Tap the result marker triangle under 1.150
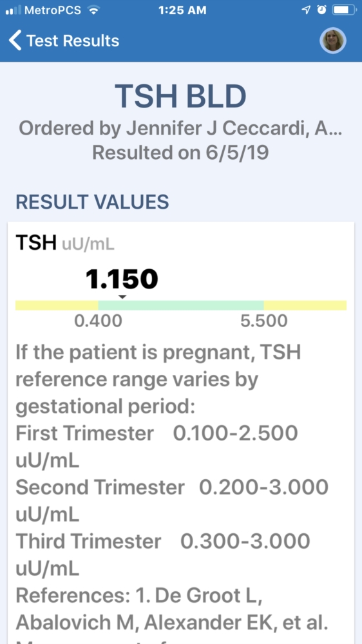The image size is (362, 644). click(122, 296)
